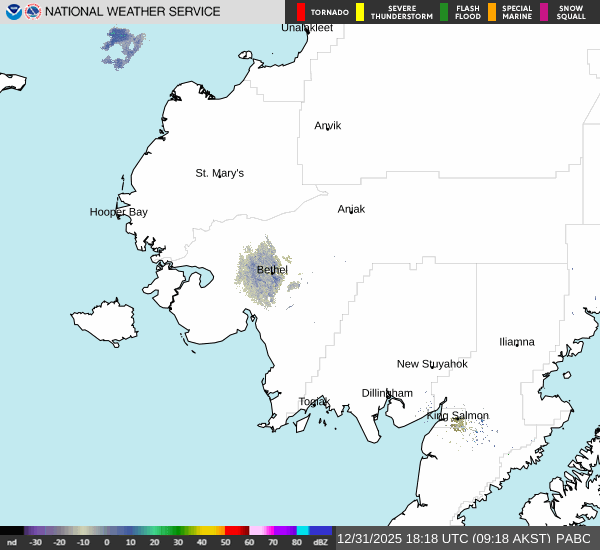Select the red Tornado legend swatch
The width and height of the screenshot is (600, 550).
pos(301,12)
